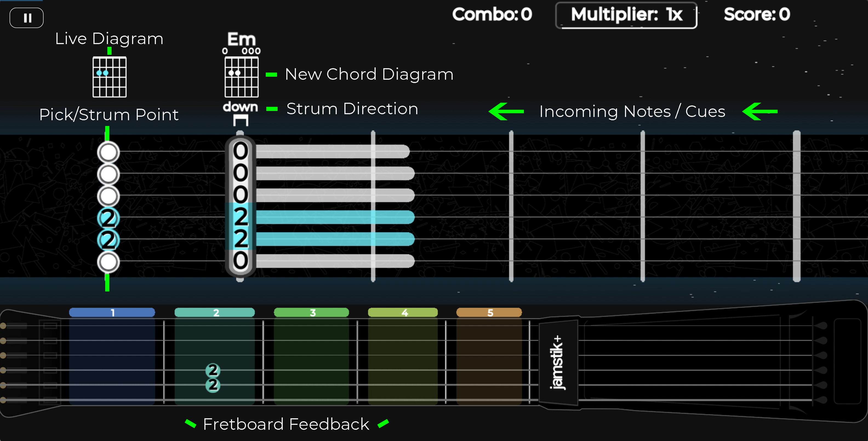Click upper cyan '2' circle at strum point
Viewport: 868px width, 441px height.
tap(108, 218)
